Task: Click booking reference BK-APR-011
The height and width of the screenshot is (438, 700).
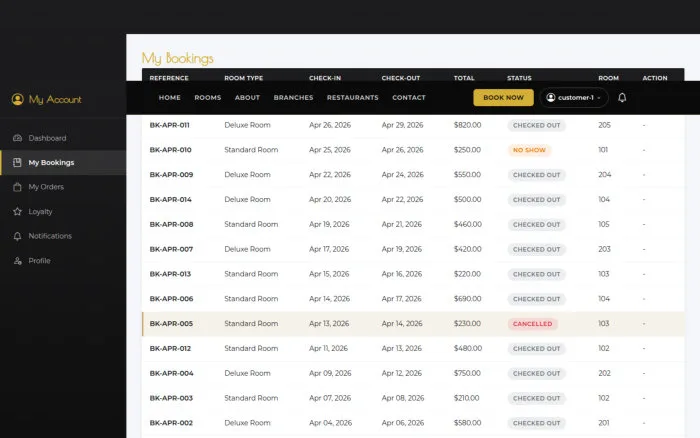Action: point(170,125)
